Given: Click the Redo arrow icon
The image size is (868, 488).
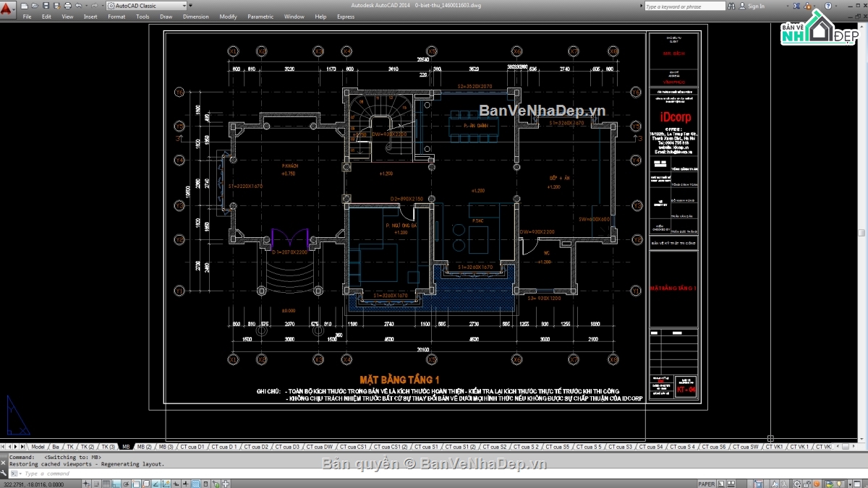Looking at the screenshot, I should pyautogui.click(x=94, y=6).
